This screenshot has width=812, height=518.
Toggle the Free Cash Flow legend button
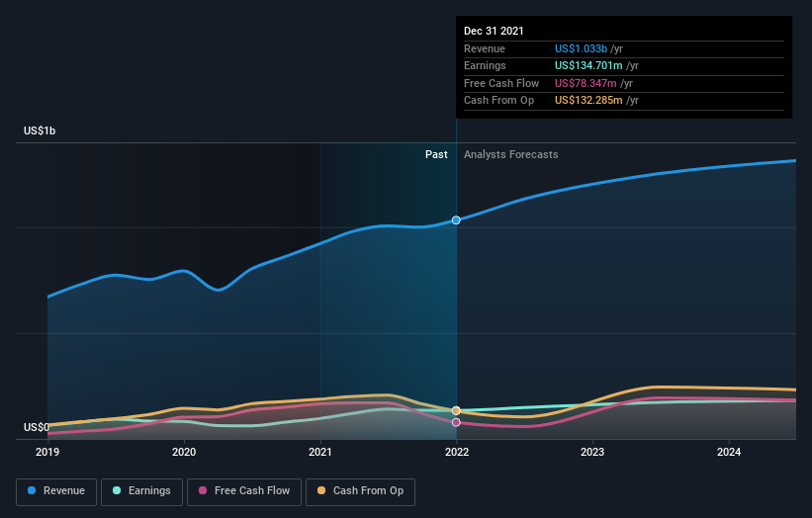(244, 491)
